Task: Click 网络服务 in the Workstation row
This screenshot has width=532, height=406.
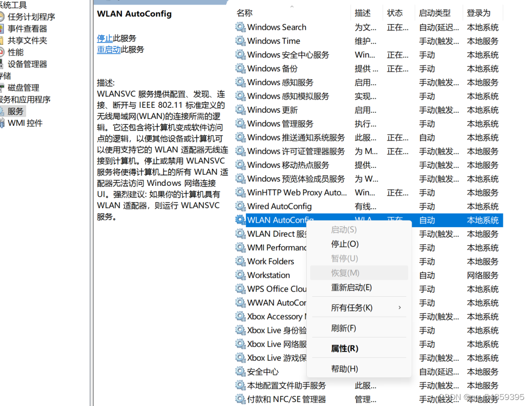Action: (x=483, y=275)
